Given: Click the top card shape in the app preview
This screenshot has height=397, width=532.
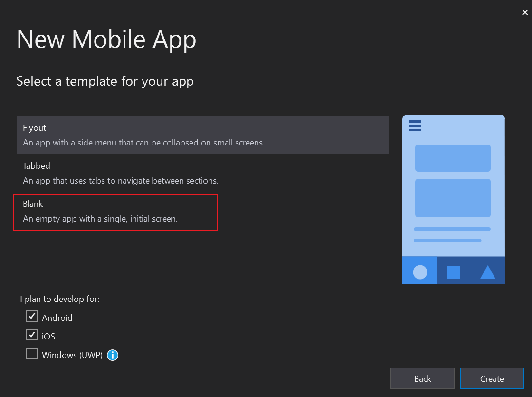Looking at the screenshot, I should coord(453,158).
